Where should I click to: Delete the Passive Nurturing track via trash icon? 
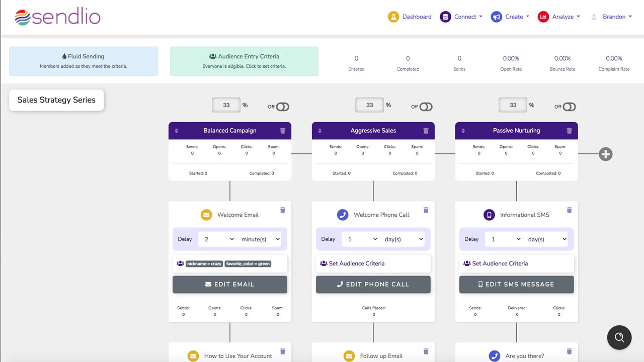569,131
